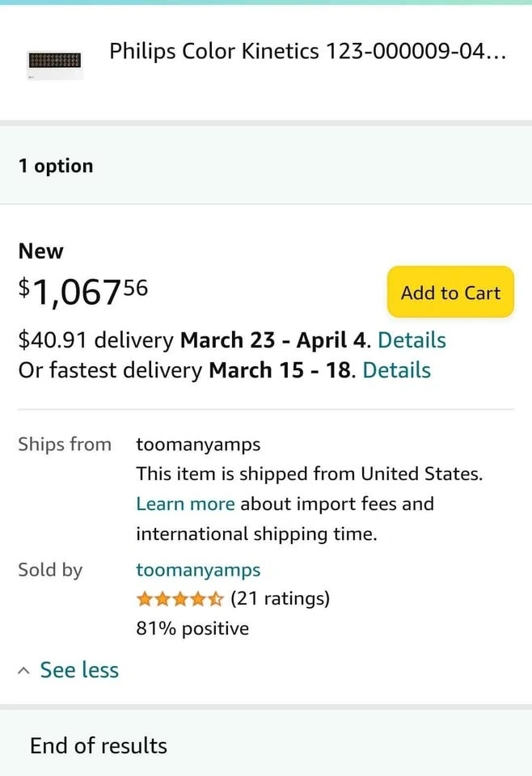Click the (21 ratings) text

tap(280, 599)
